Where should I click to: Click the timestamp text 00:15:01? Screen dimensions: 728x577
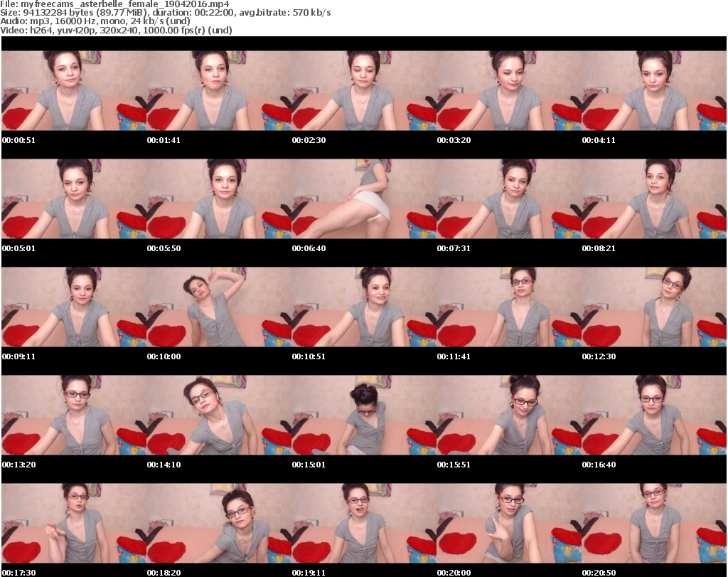(x=309, y=465)
